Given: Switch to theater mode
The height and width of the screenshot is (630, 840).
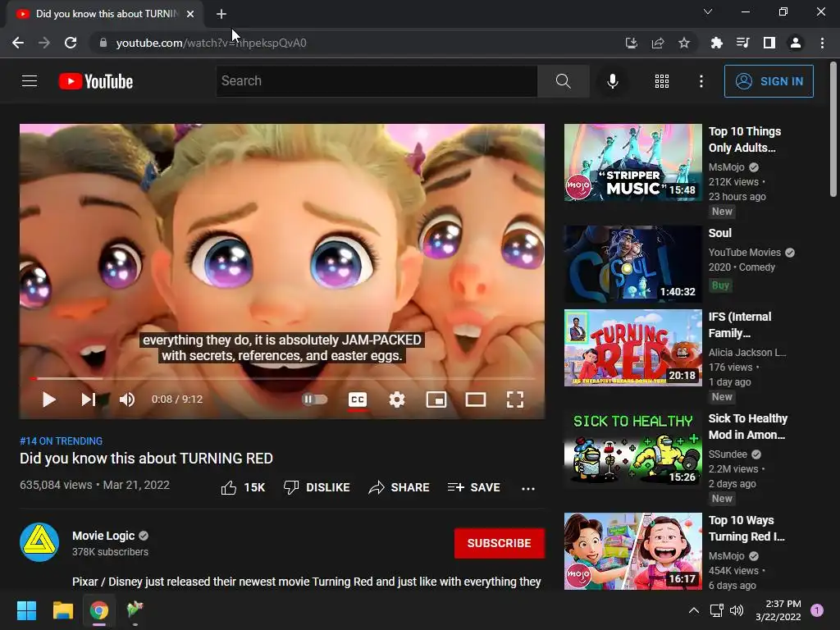Looking at the screenshot, I should coord(475,399).
